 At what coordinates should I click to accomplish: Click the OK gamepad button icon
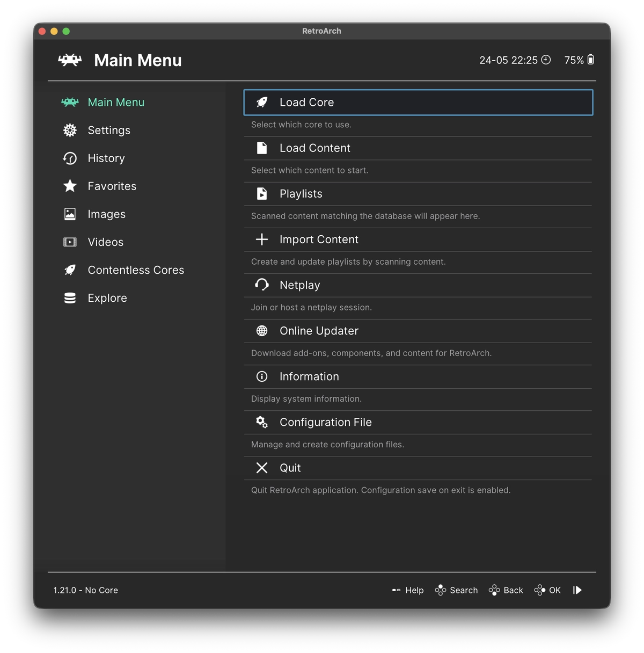pyautogui.click(x=540, y=590)
